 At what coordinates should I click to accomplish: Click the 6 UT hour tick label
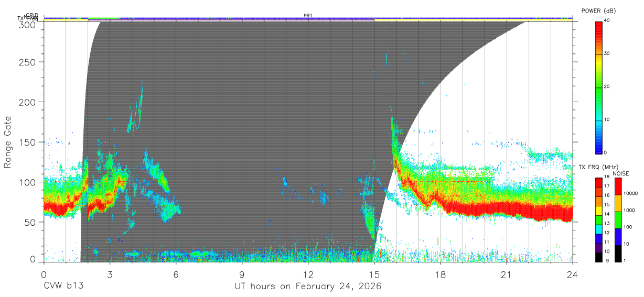coord(176,274)
